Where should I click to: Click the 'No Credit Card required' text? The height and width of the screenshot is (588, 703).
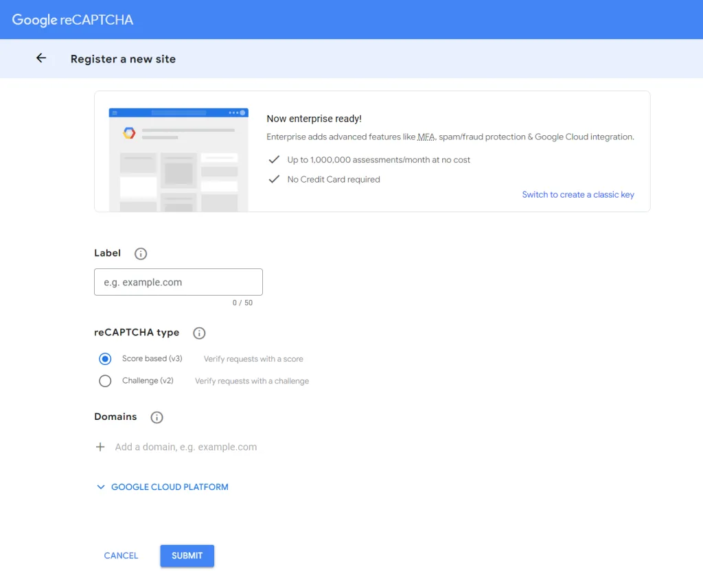tap(334, 179)
